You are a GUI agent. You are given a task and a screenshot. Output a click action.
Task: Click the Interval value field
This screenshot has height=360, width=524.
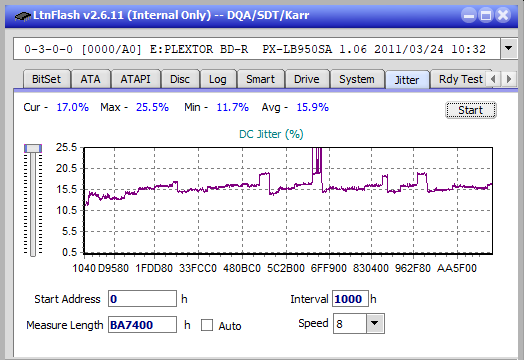coord(350,298)
